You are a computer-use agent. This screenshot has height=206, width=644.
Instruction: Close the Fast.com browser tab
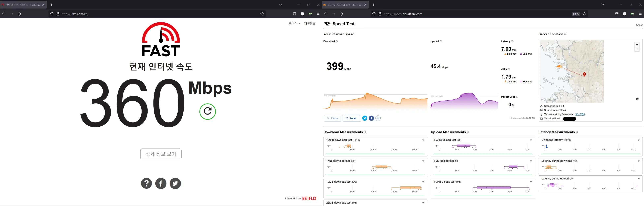(x=43, y=5)
